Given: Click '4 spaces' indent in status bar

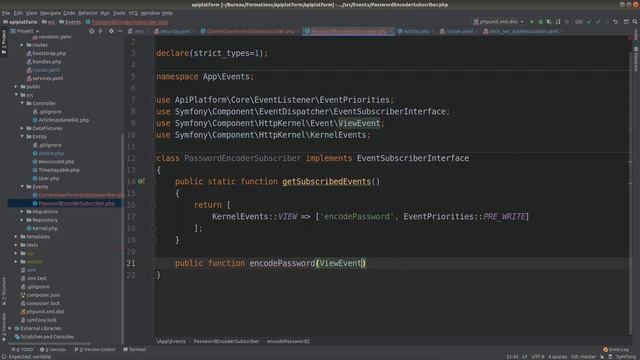Looking at the screenshot, I should tap(558, 357).
